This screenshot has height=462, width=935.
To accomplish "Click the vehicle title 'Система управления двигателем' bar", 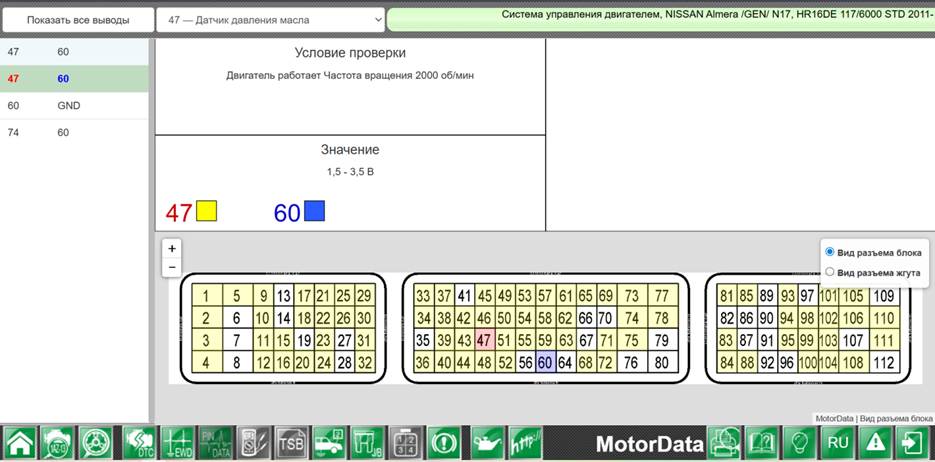I will click(661, 19).
